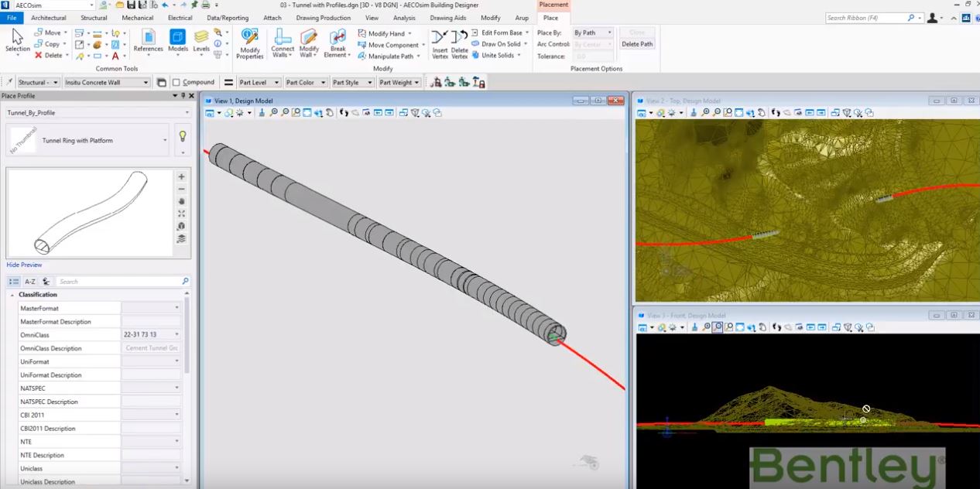Select pan hand in profile preview
Viewport: 980px width, 489px height.
pos(181,201)
